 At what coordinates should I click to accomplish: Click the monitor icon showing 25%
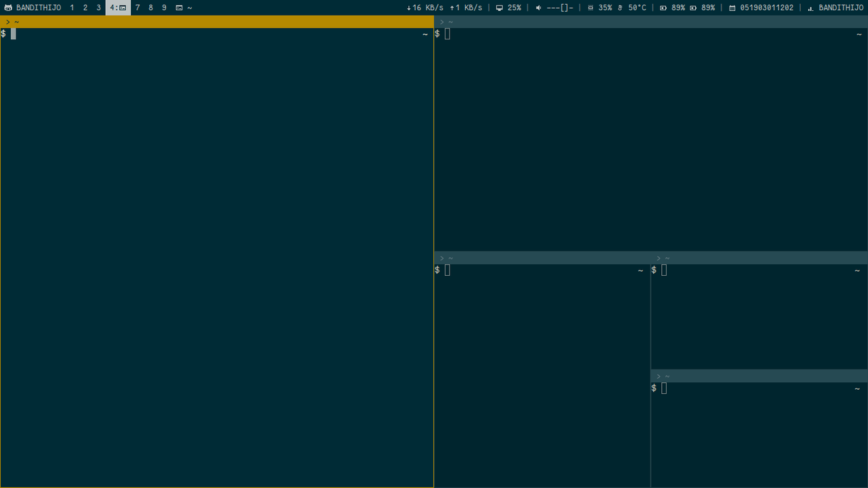pos(500,8)
